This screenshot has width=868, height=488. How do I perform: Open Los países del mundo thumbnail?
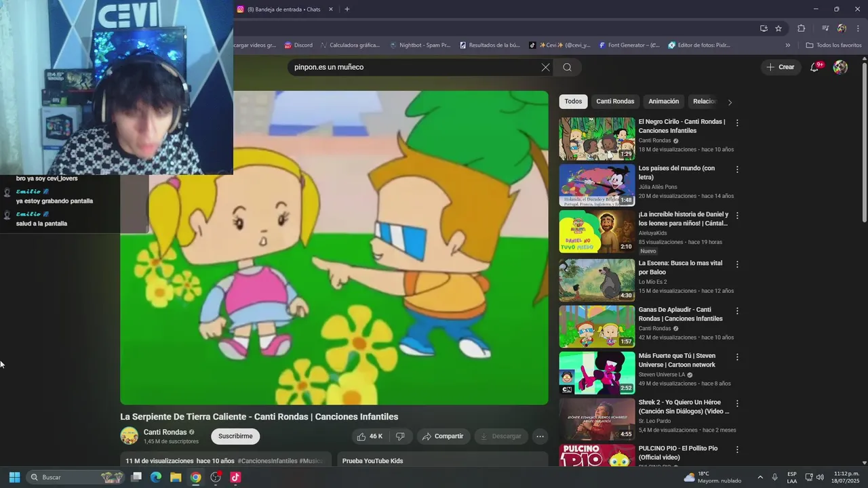pos(597,185)
